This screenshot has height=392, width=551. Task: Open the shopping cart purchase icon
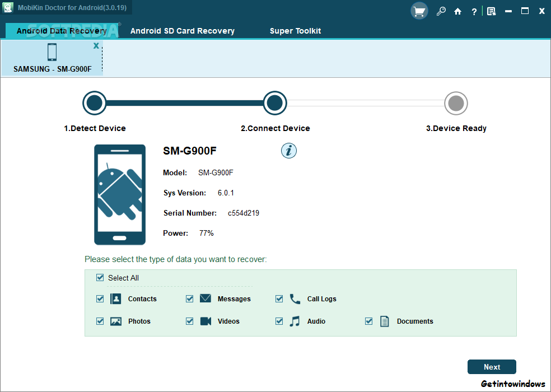click(x=419, y=11)
